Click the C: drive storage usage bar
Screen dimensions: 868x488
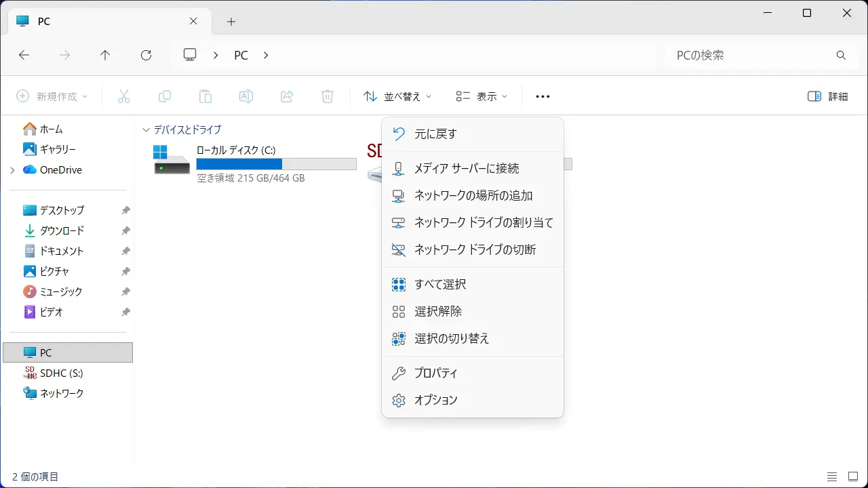[x=276, y=164]
